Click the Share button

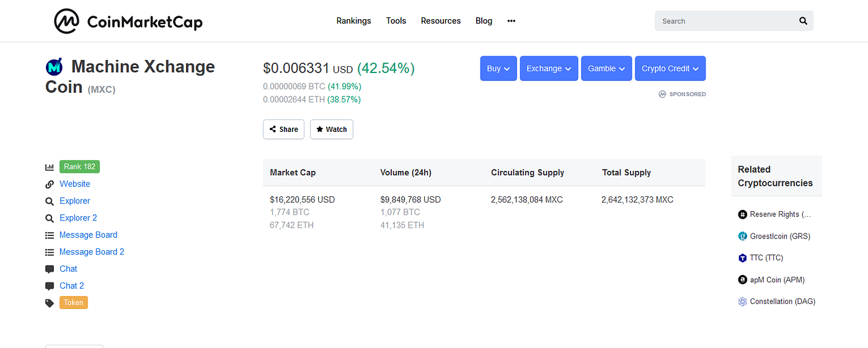coord(284,129)
